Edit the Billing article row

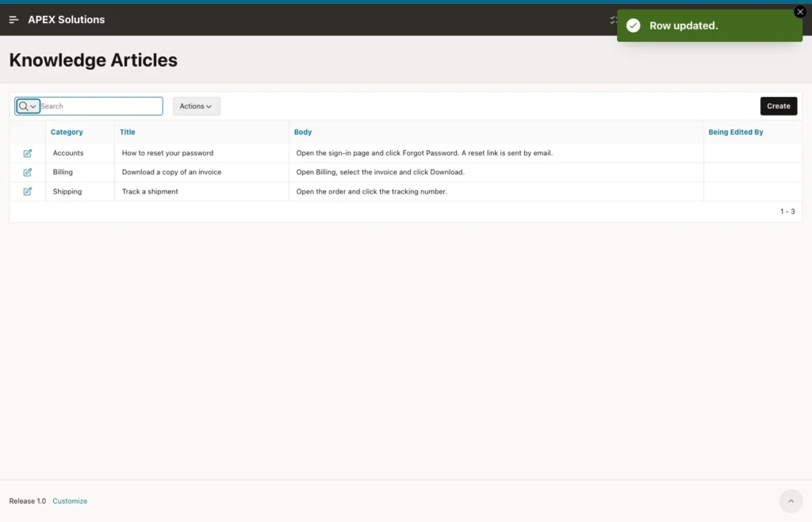pos(28,172)
